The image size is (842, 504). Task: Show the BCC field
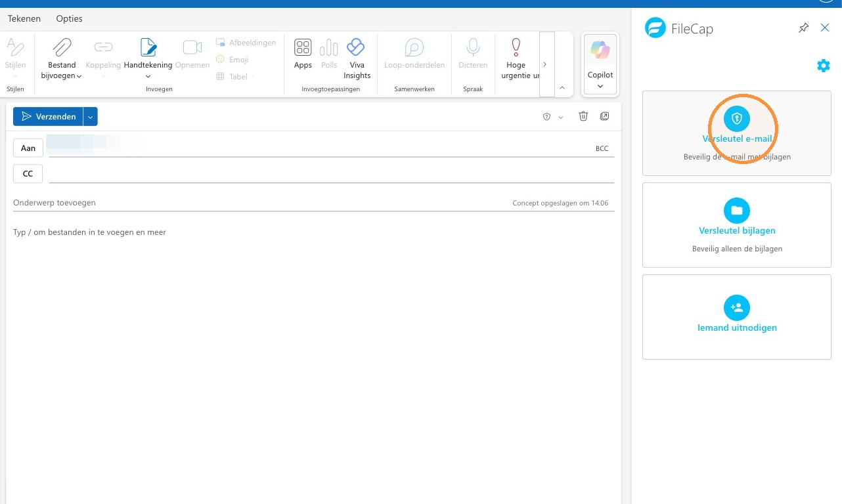602,149
